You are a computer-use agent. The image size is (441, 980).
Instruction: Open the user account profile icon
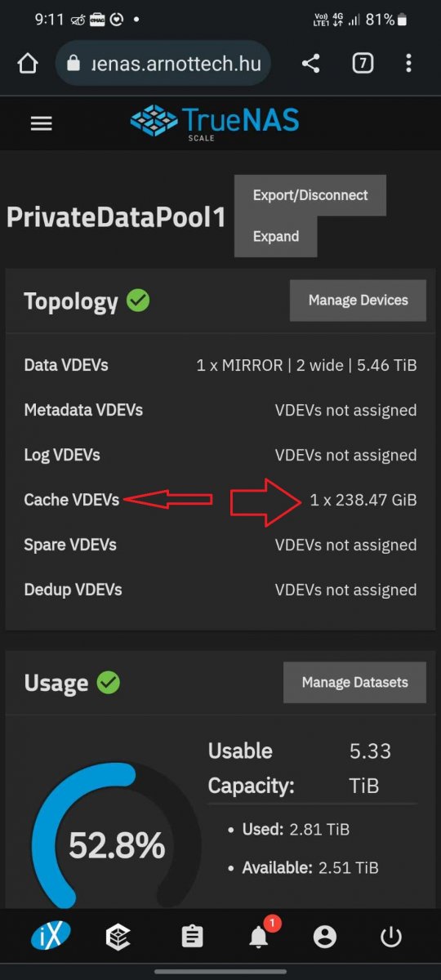pos(325,937)
